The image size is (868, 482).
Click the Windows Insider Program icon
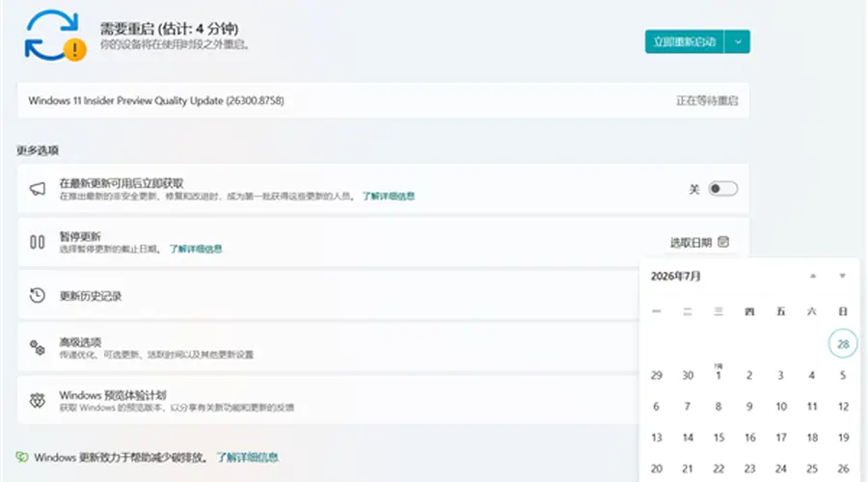coord(37,401)
